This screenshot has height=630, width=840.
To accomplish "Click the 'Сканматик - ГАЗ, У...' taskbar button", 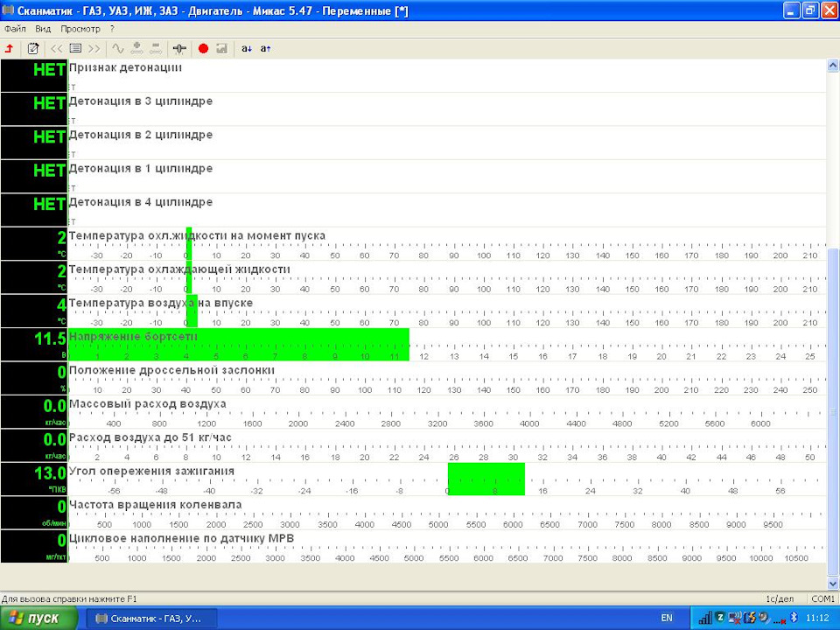I will click(x=152, y=619).
